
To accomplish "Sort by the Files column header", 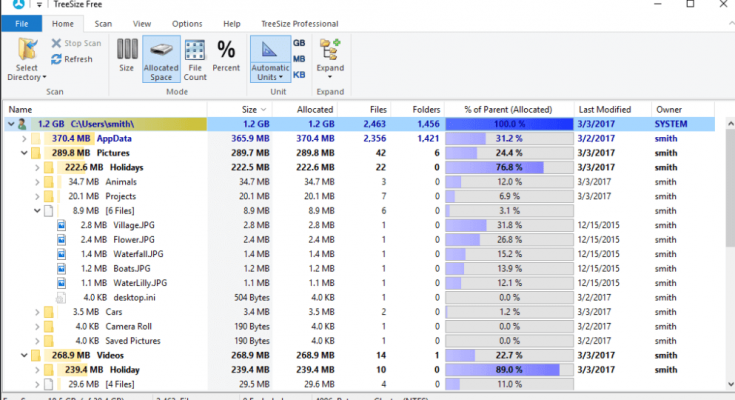I will 364,110.
